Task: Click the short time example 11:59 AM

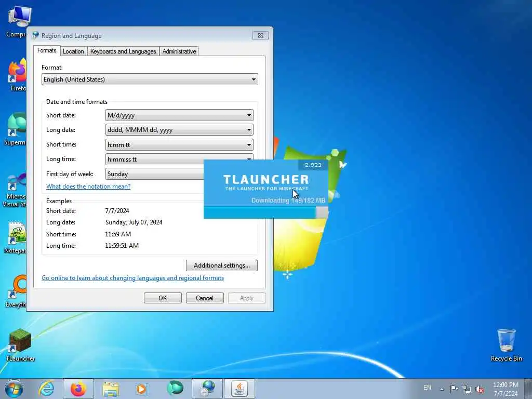Action: [x=118, y=234]
